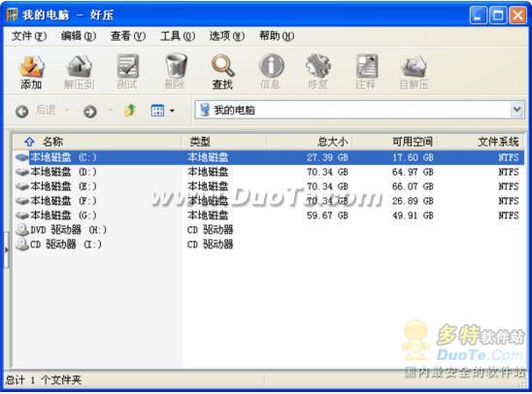Click the 测试 (Test) toolbar icon

[127, 72]
